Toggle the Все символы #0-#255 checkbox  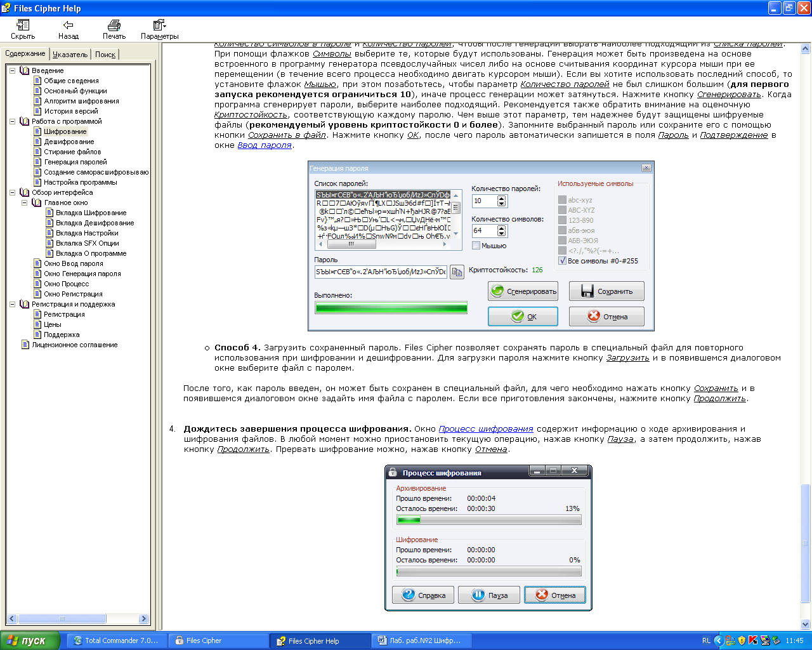[x=562, y=261]
